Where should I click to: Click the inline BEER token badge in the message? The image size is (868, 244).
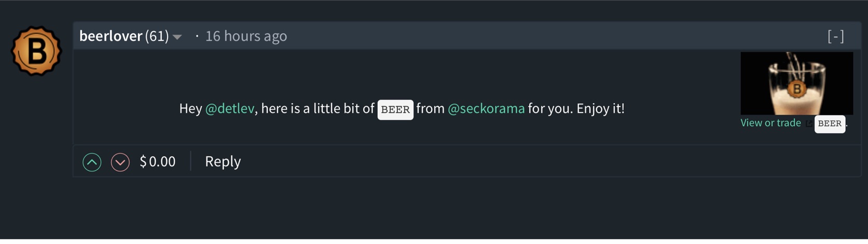395,110
